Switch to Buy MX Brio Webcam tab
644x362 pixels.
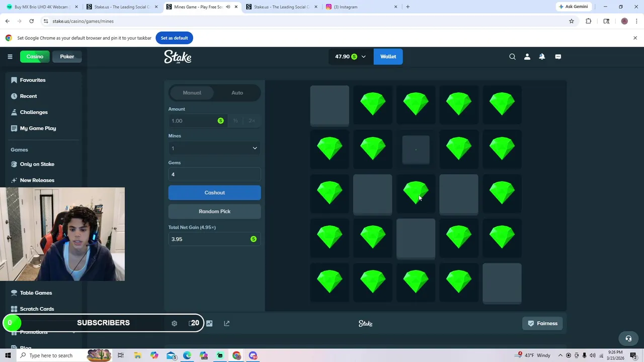[42, 7]
